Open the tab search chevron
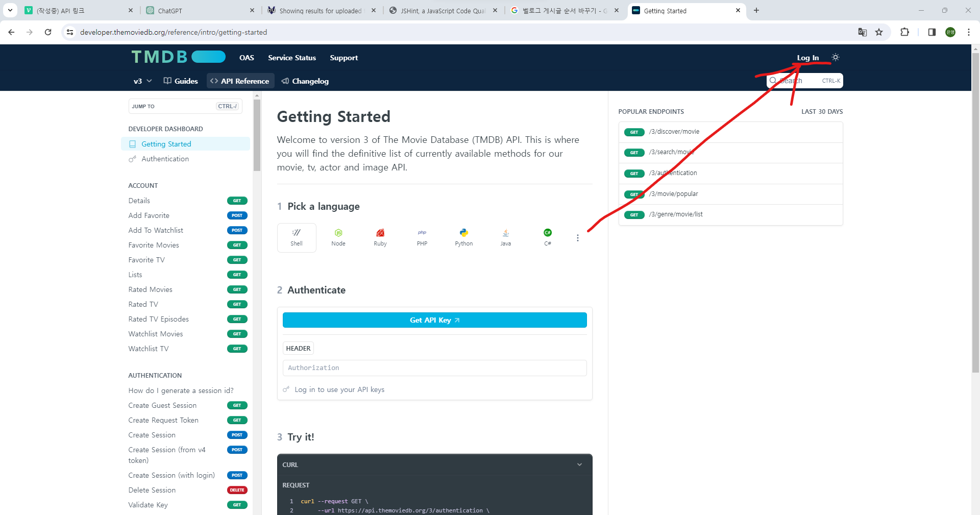The height and width of the screenshot is (515, 980). click(10, 10)
